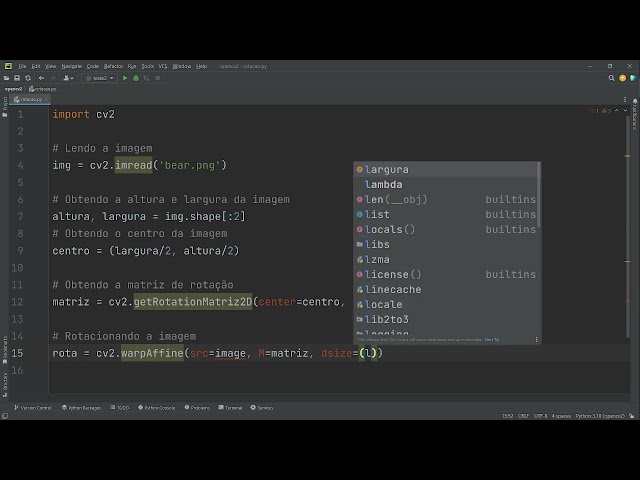
Task: Open the Version Control tool window
Action: point(33,408)
